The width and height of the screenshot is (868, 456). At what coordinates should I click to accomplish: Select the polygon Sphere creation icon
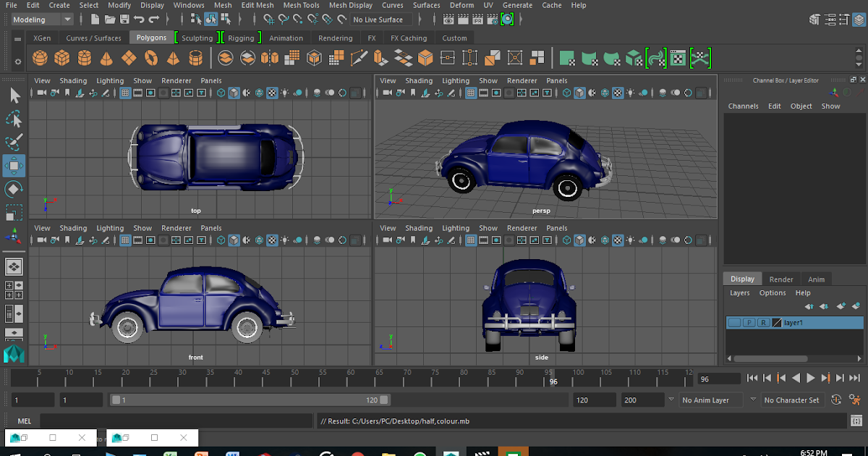(x=38, y=57)
